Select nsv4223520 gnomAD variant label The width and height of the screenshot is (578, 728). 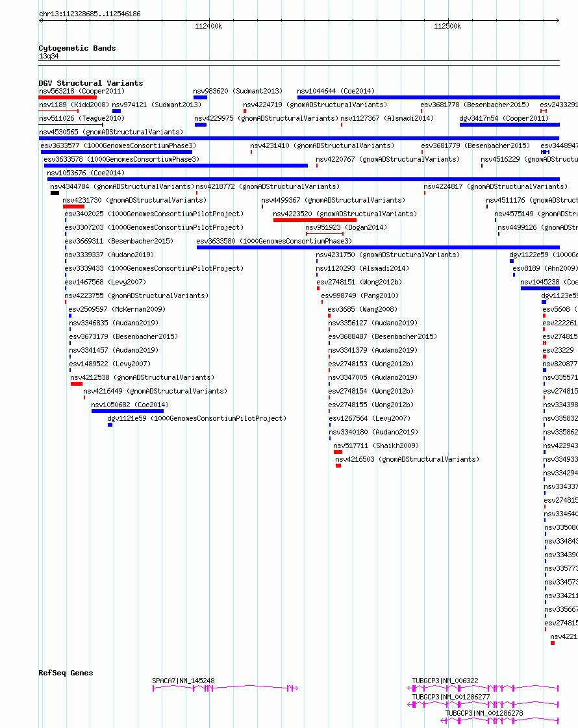(345, 214)
